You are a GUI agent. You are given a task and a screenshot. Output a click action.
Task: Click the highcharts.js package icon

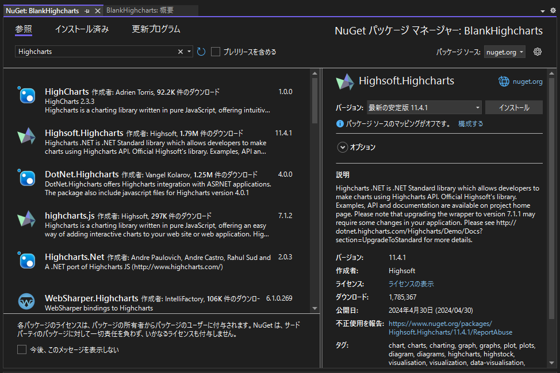[x=26, y=219]
